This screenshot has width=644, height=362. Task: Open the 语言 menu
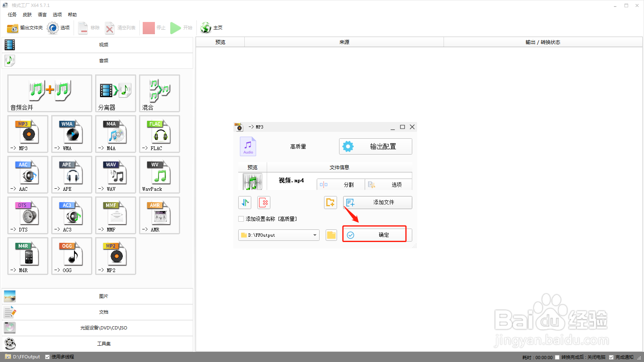[x=42, y=15]
